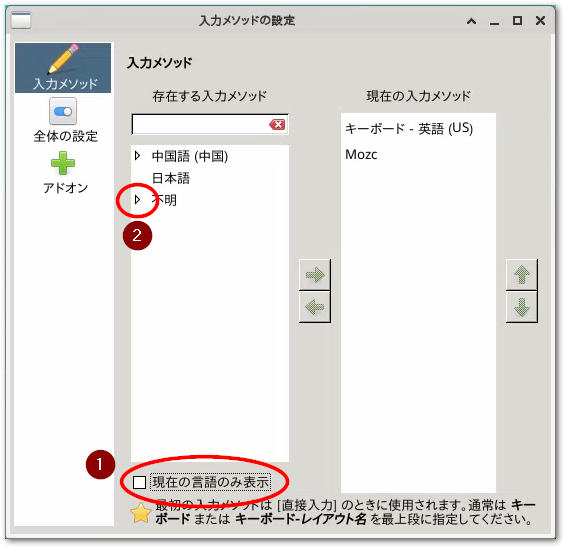The image size is (565, 548).
Task: Expand the 不明 tree node
Action: click(x=137, y=199)
